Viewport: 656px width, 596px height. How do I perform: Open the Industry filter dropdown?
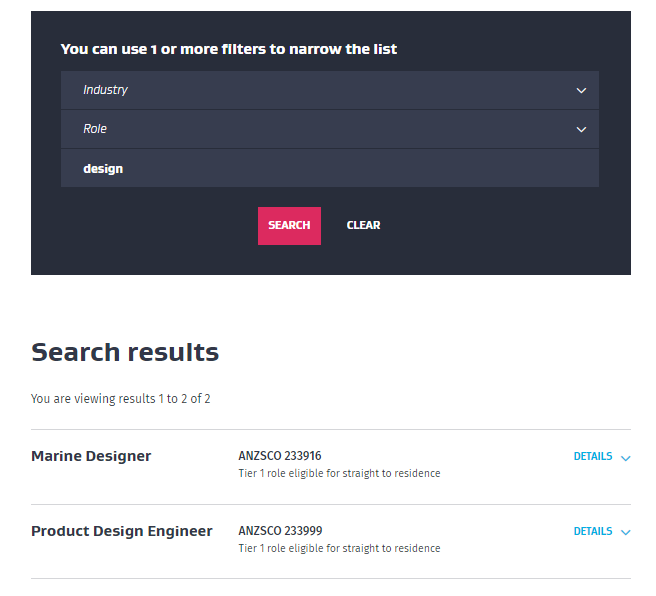tap(329, 90)
